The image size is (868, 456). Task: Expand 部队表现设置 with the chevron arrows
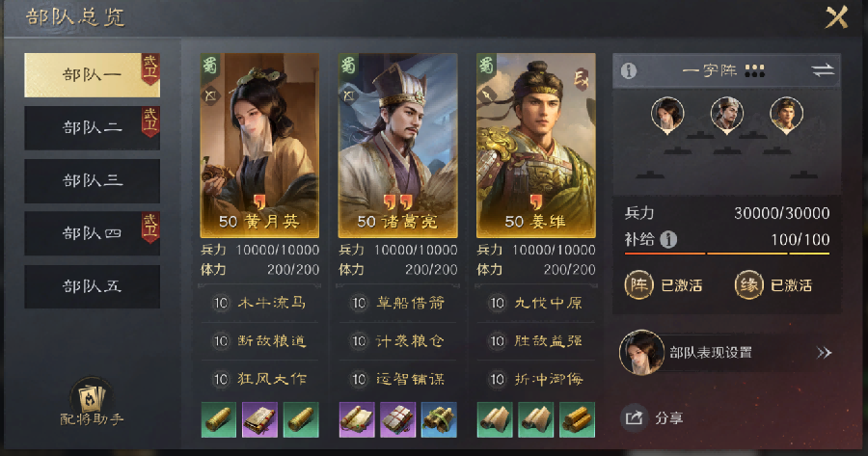pyautogui.click(x=824, y=353)
